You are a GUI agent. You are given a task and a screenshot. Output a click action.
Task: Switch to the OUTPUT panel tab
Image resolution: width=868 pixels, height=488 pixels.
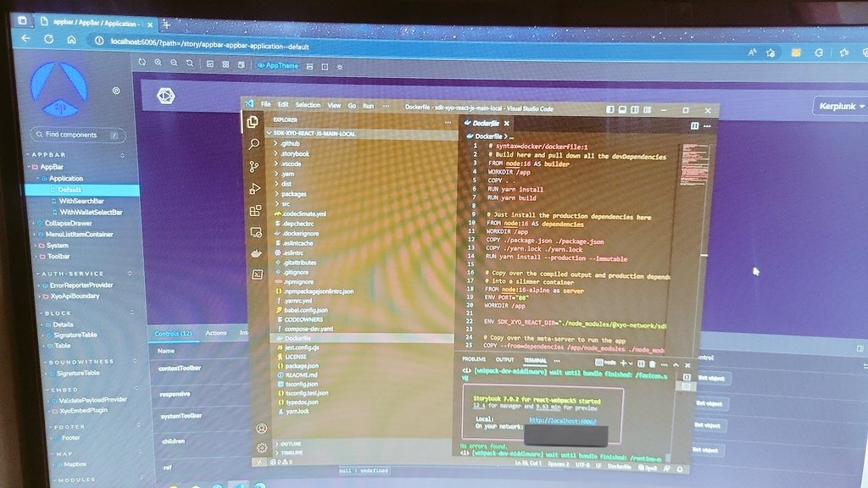504,359
